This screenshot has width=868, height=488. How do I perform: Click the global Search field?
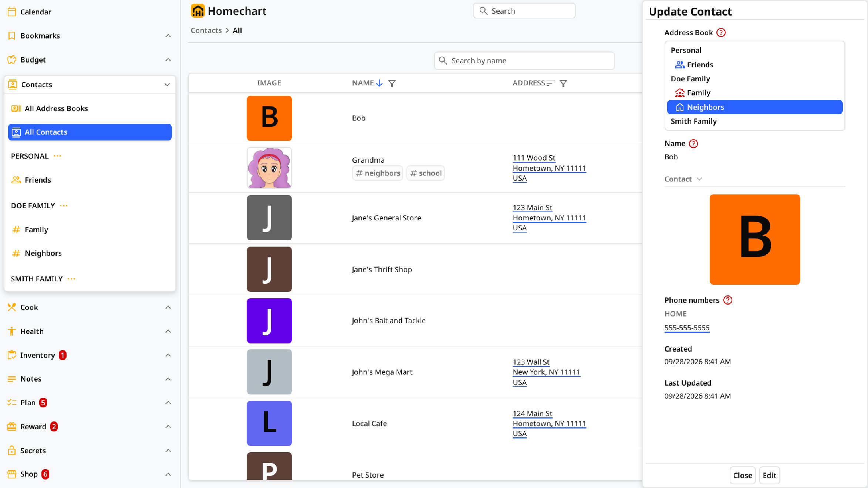coord(524,11)
